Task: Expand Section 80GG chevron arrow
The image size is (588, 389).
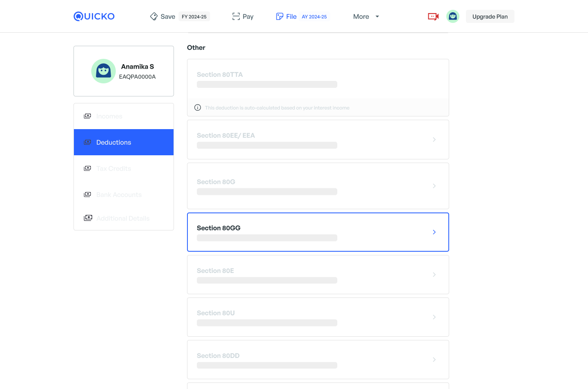Action: click(x=434, y=232)
